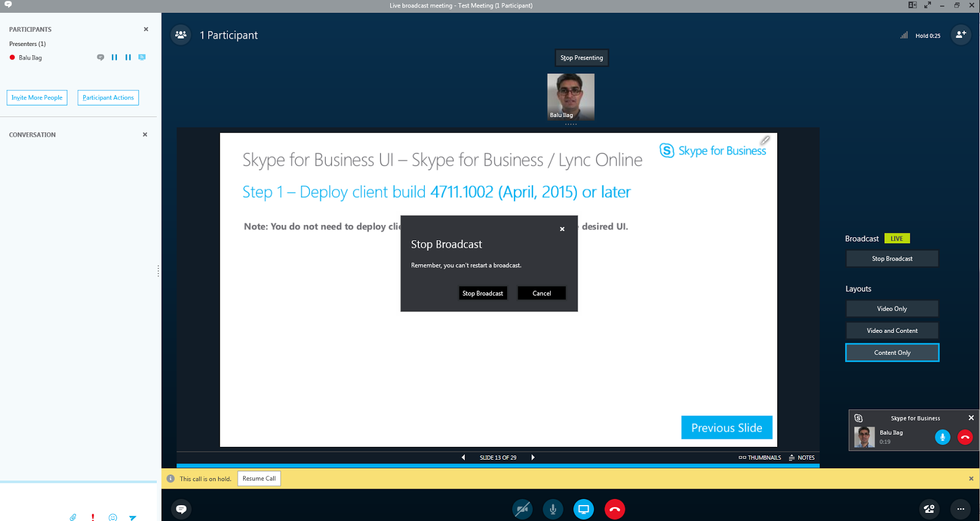Toggle full screen view arrows in title bar
Viewport: 980px width, 521px height.
[x=928, y=5]
